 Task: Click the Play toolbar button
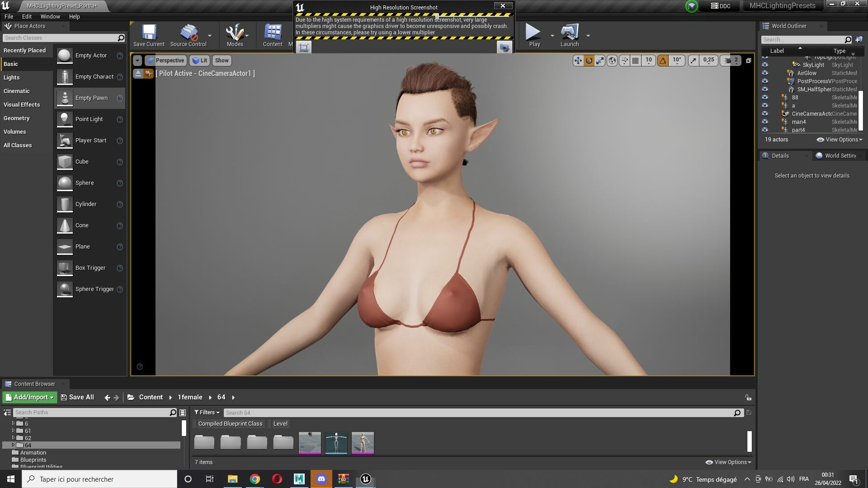pos(533,35)
